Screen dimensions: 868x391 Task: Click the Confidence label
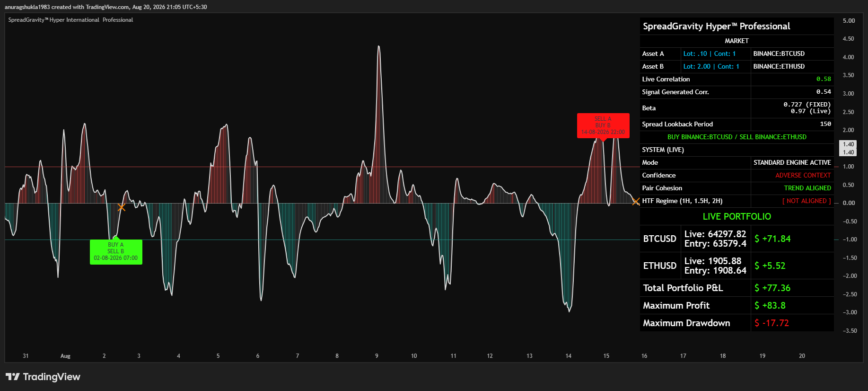click(658, 176)
